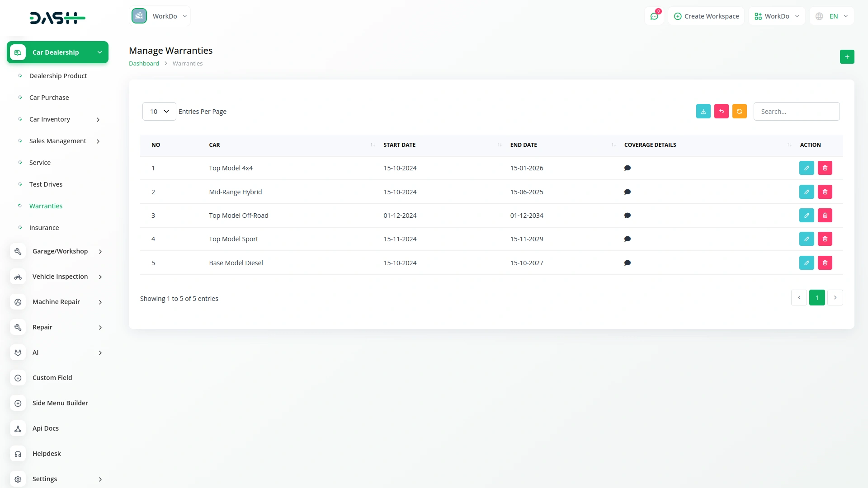Open the chat messages notification icon
Screen dimensions: 868x488
click(654, 16)
